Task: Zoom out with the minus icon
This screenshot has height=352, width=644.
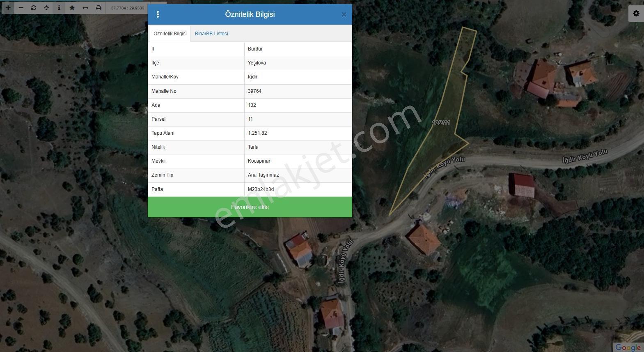Action: [21, 8]
